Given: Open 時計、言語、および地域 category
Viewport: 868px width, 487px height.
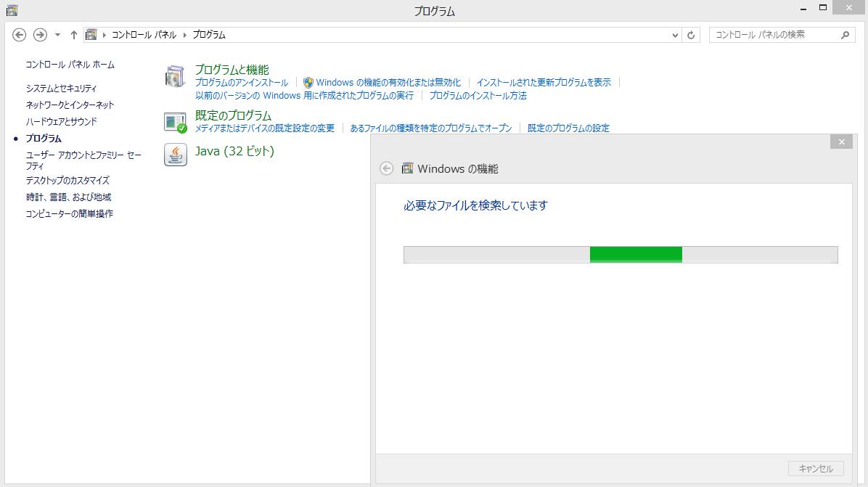Looking at the screenshot, I should click(x=69, y=197).
